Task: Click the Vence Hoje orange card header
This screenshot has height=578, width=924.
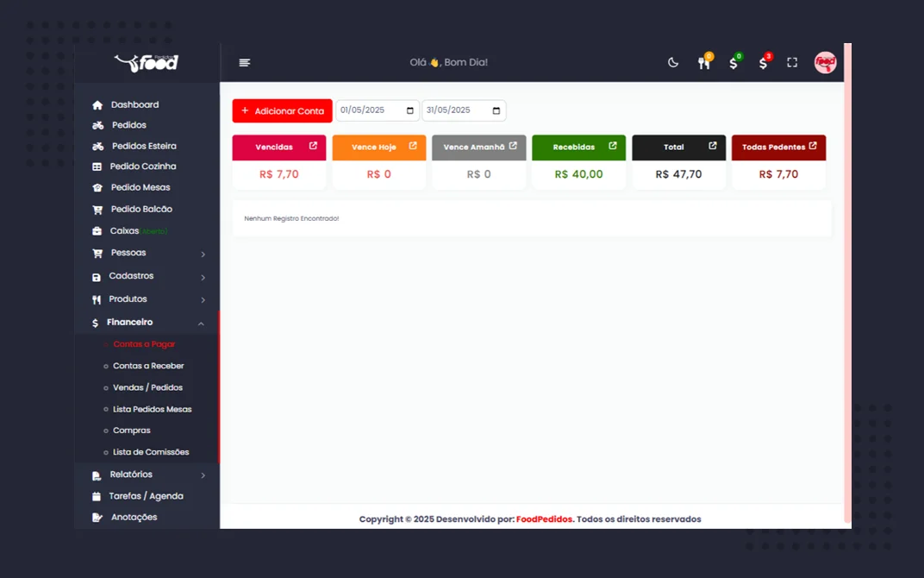Action: (379, 148)
